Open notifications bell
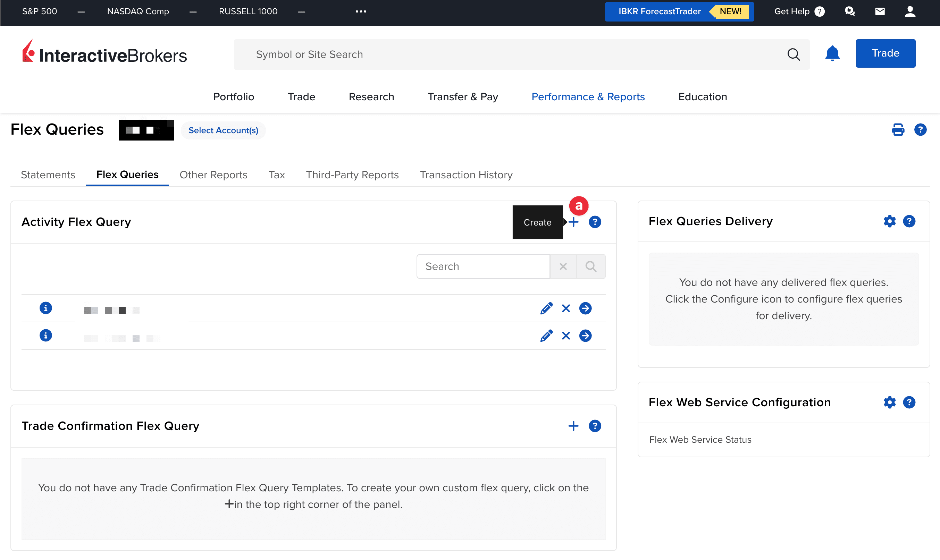940x560 pixels. [x=832, y=53]
